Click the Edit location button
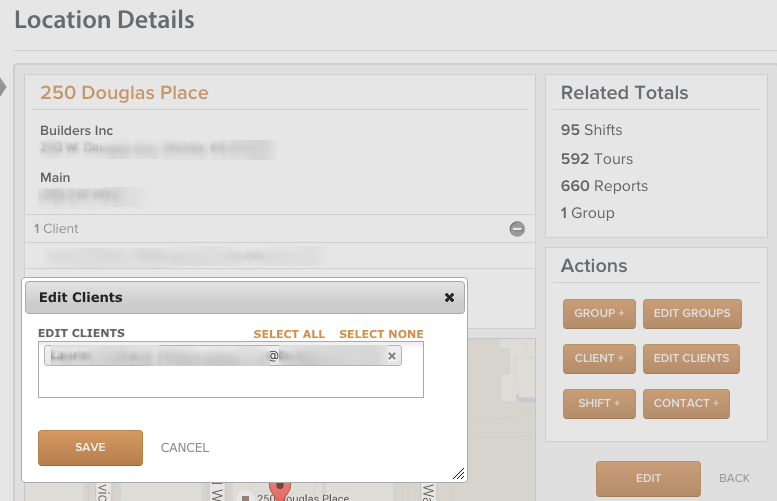 coord(648,479)
